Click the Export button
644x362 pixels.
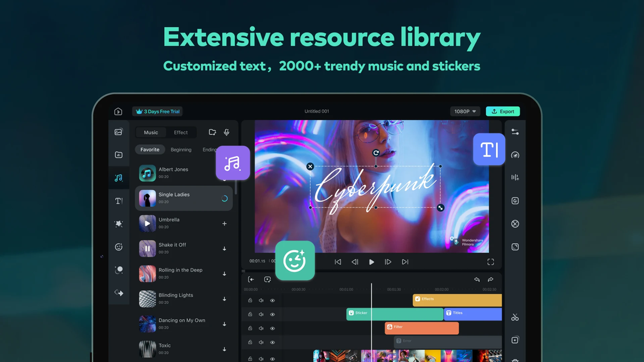(x=503, y=111)
